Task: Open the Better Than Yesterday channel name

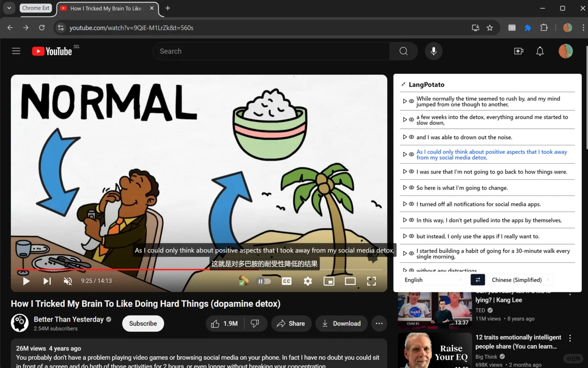Action: (69, 319)
